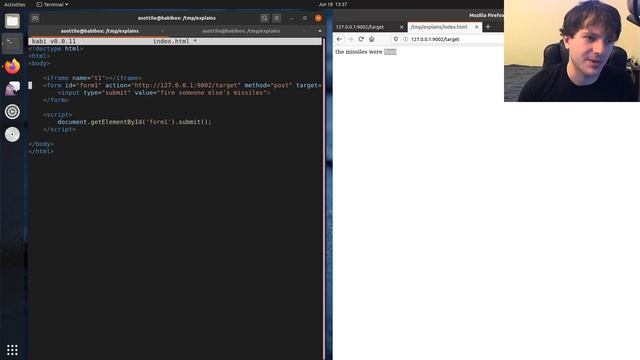640x360 pixels.
Task: Open the disc icon in the dock
Action: pos(12,134)
